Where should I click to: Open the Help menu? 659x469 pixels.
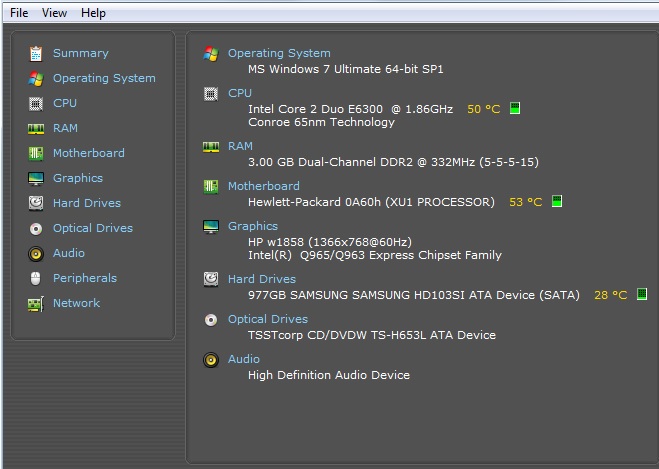(x=93, y=13)
